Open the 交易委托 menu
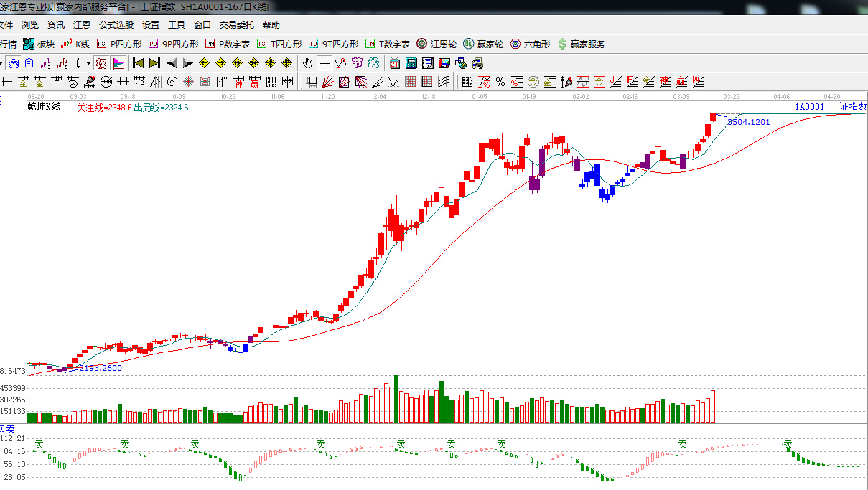 click(236, 24)
